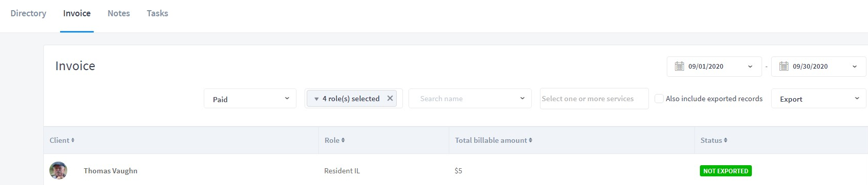The height and width of the screenshot is (185, 868).
Task: Enable Also include exported records checkbox
Action: point(659,99)
